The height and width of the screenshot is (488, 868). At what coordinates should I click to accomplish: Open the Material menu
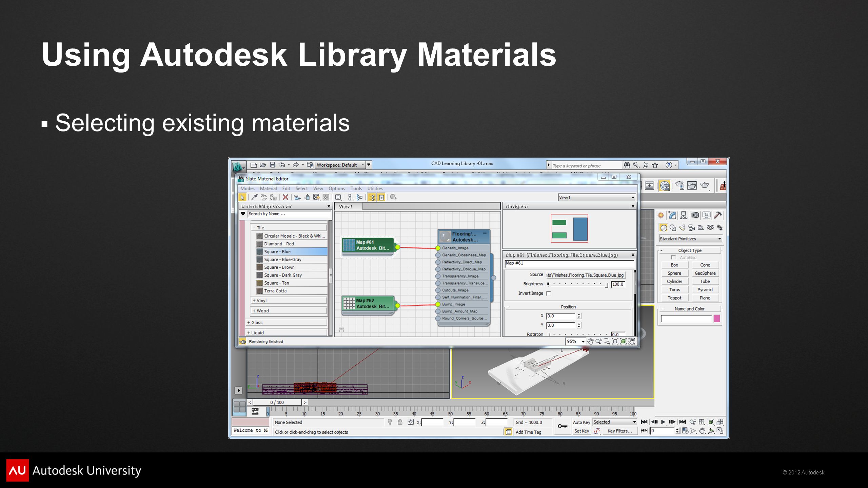[268, 188]
